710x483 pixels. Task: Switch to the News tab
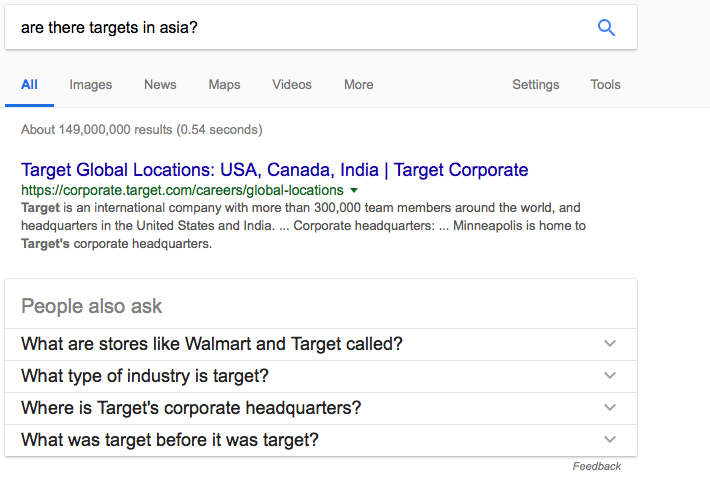click(x=160, y=85)
